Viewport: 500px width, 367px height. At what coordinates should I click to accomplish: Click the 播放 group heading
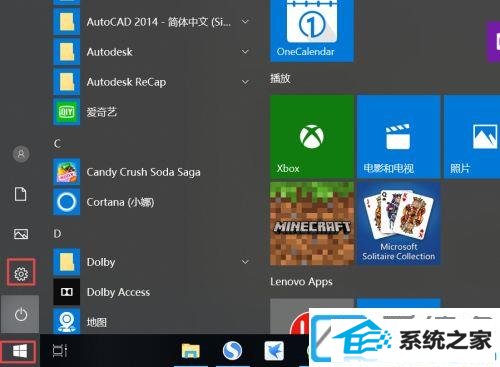(x=280, y=78)
